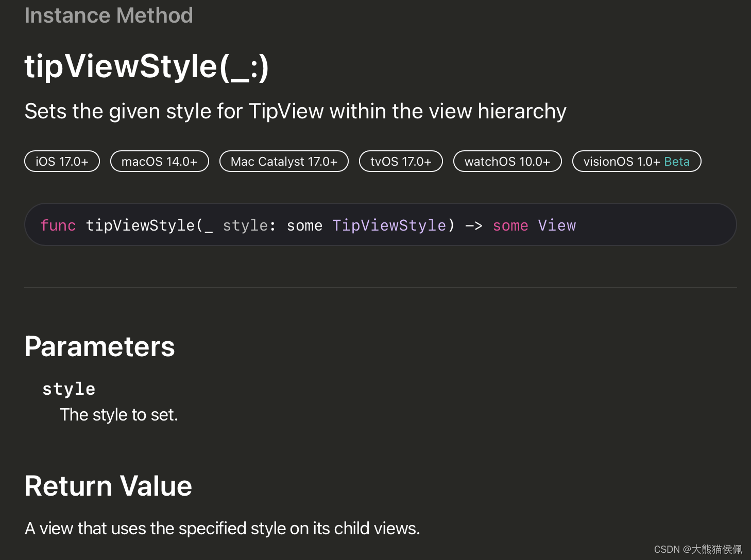Click the return value description sentence
This screenshot has width=751, height=560.
click(223, 529)
